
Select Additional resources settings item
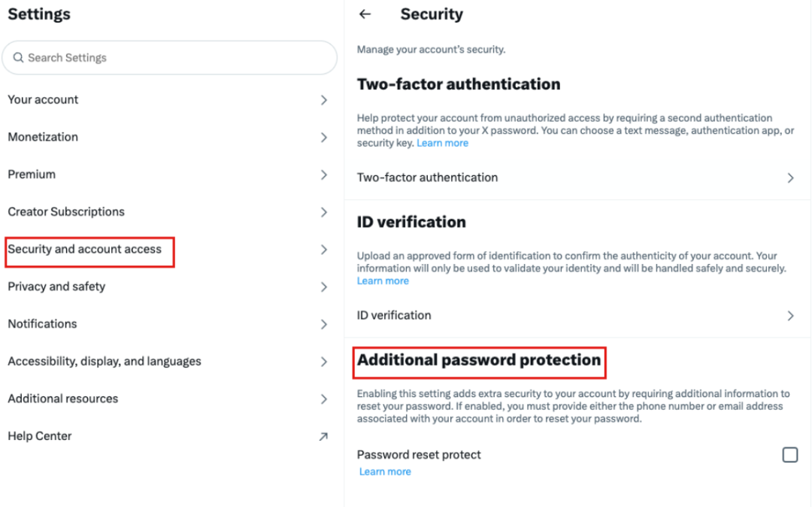168,399
